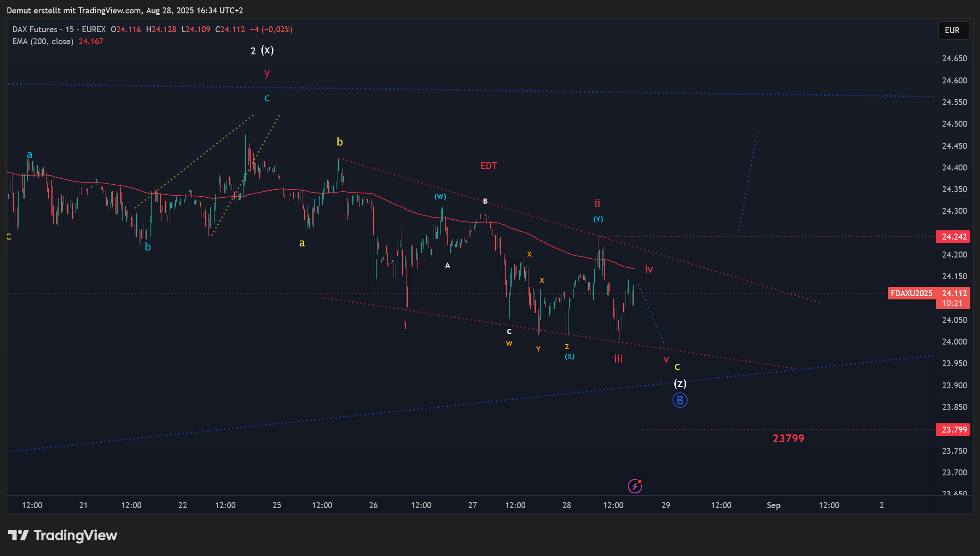Click the 24.500 level on price axis
980x556 pixels.
coord(954,124)
